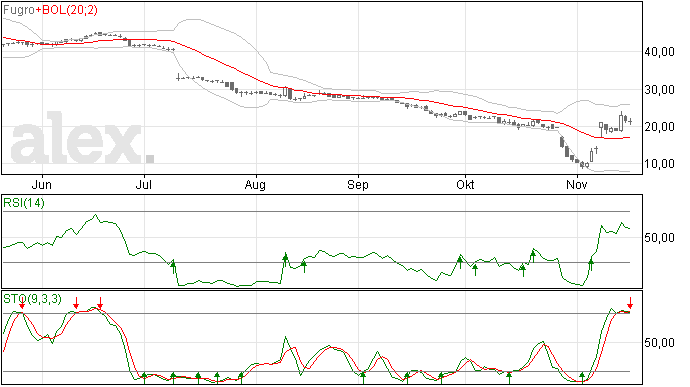Screen dimensions: 690x387
Task: Click the RSI(14) panel label
Action: tap(24, 203)
